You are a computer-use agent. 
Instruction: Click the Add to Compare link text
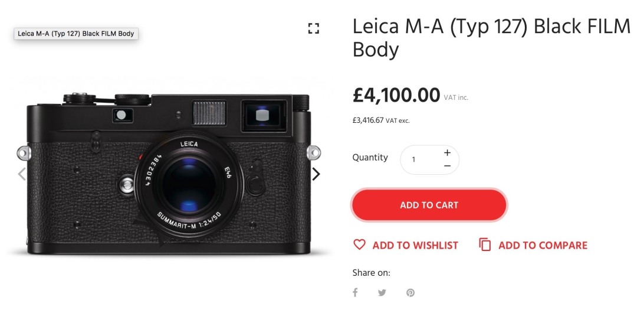pyautogui.click(x=543, y=245)
